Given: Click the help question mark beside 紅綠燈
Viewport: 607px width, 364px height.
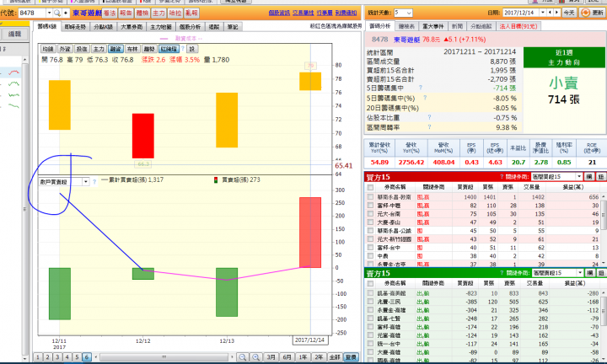Looking at the screenshot, I should click(x=183, y=49).
